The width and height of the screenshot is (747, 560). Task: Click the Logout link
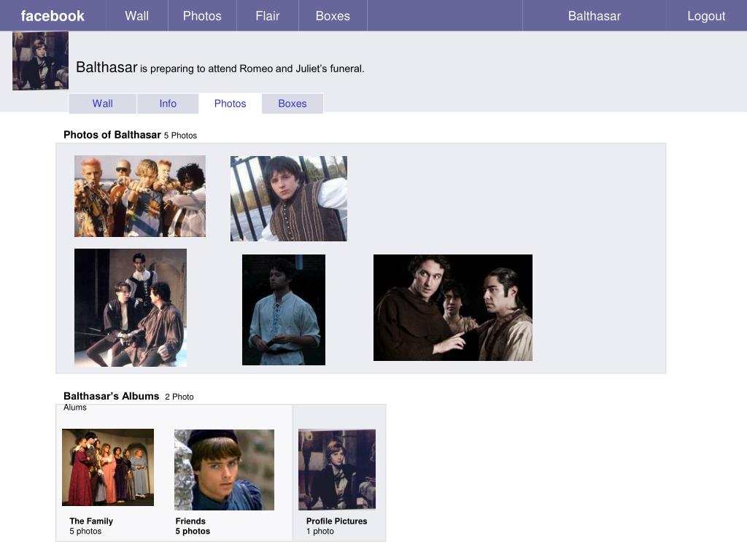[706, 16]
